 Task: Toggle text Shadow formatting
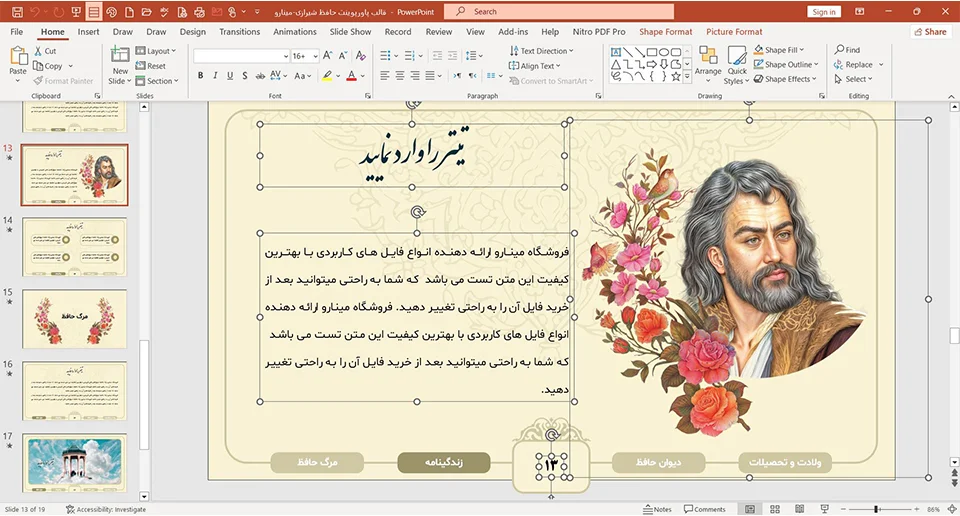pyautogui.click(x=244, y=76)
